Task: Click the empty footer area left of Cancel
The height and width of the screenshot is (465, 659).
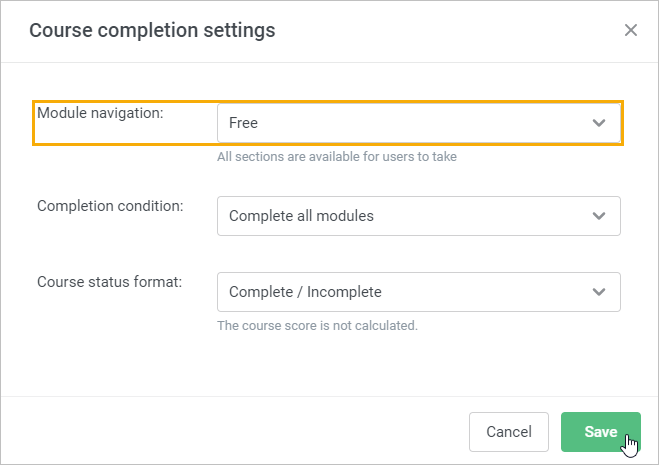Action: click(235, 432)
